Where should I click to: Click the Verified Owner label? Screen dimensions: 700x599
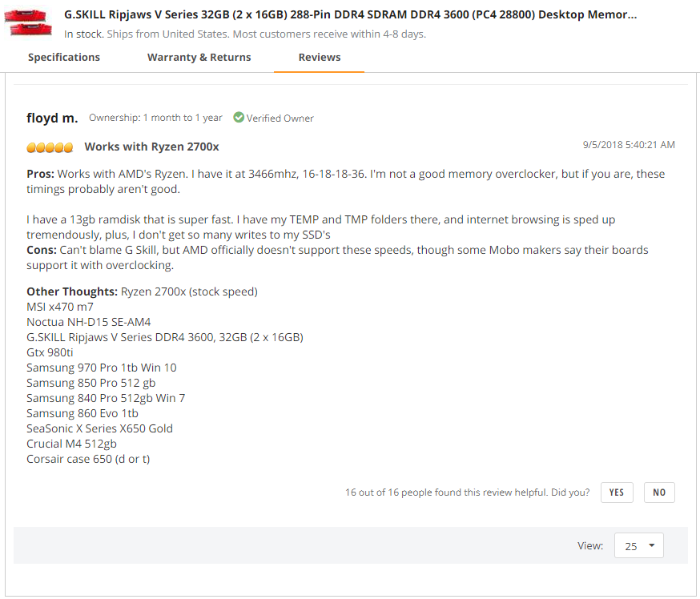pos(280,119)
